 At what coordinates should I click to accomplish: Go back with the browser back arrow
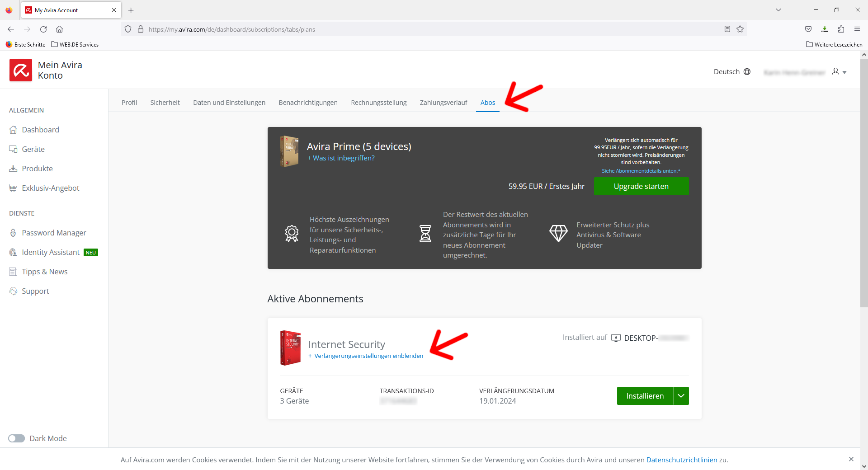(x=11, y=29)
